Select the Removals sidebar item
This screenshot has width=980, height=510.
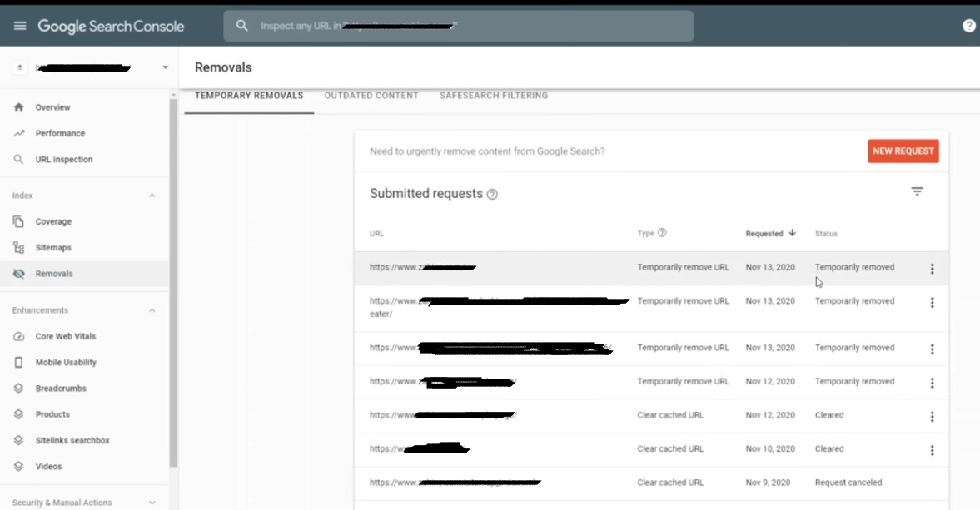(x=54, y=273)
